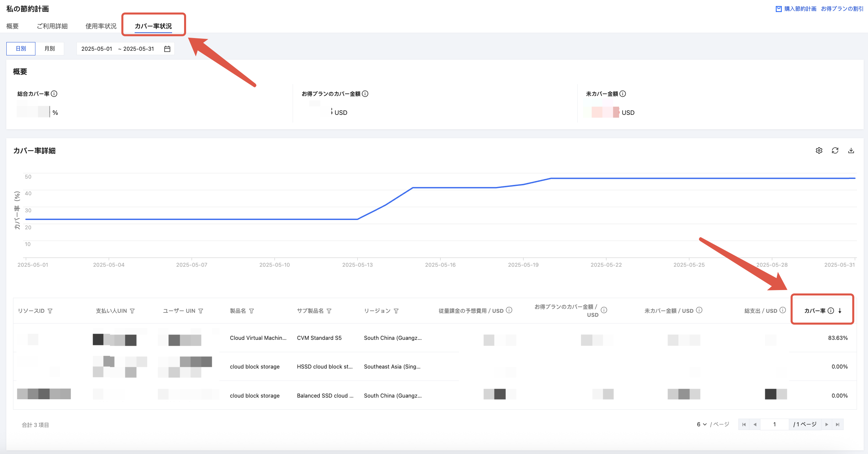Image resolution: width=868 pixels, height=454 pixels.
Task: Open the rows-per-page dropdown
Action: tap(702, 424)
